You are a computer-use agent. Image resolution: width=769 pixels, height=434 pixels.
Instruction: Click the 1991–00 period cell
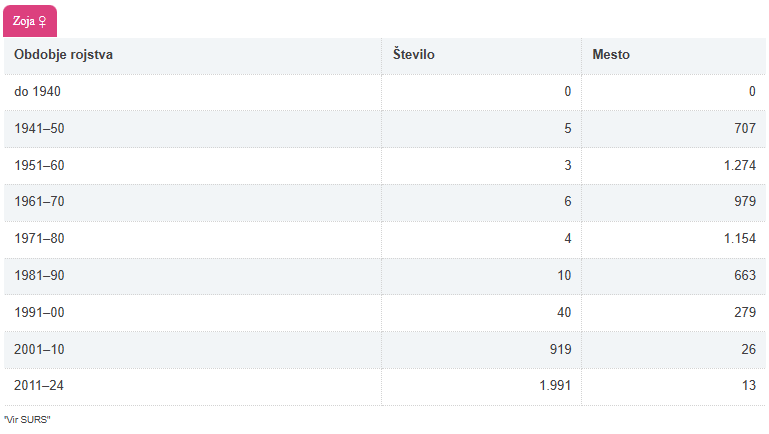39,313
